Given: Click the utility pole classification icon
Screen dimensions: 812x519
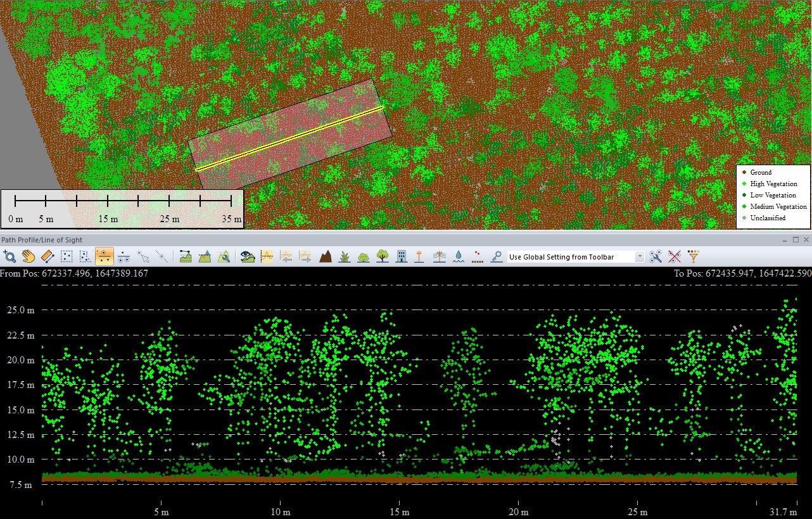Looking at the screenshot, I should click(419, 256).
